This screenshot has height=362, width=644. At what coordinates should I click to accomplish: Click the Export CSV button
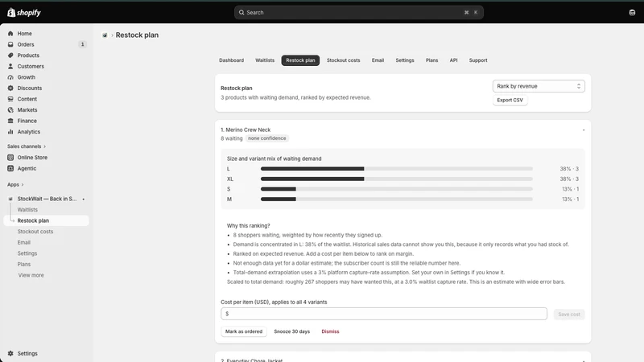click(x=510, y=100)
